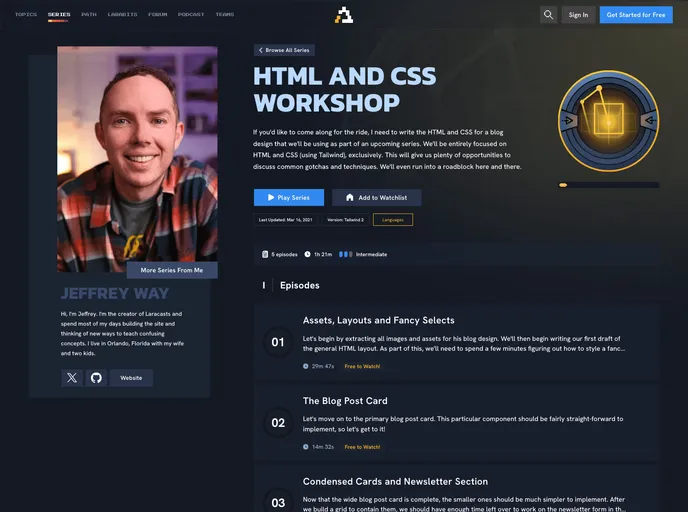
Task: Open episode Assets, Layouts and Fancy Selects
Action: point(378,320)
